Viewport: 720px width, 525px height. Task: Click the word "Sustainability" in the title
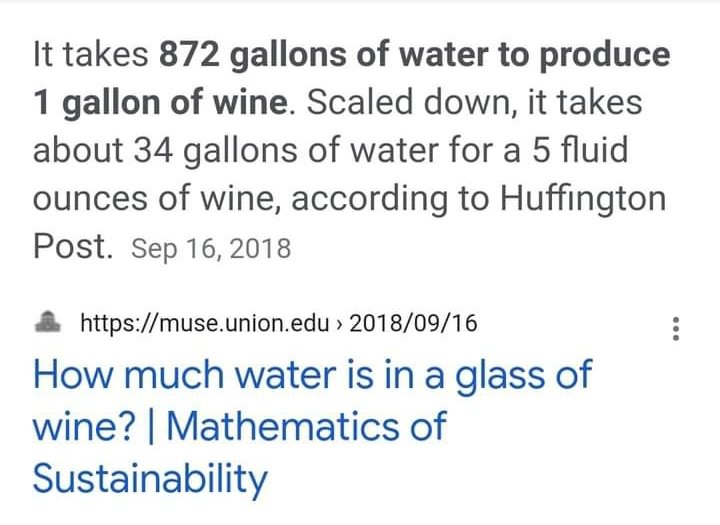[150, 478]
